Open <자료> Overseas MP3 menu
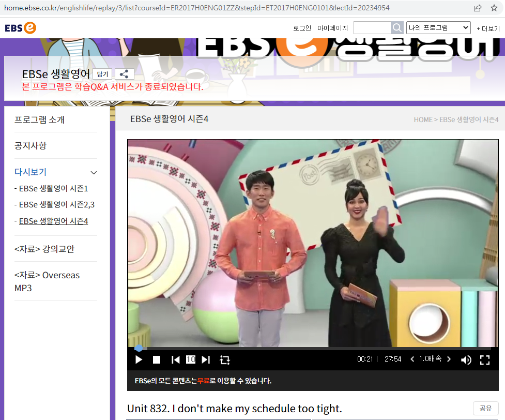Image resolution: width=505 pixels, height=420 pixels. [47, 281]
